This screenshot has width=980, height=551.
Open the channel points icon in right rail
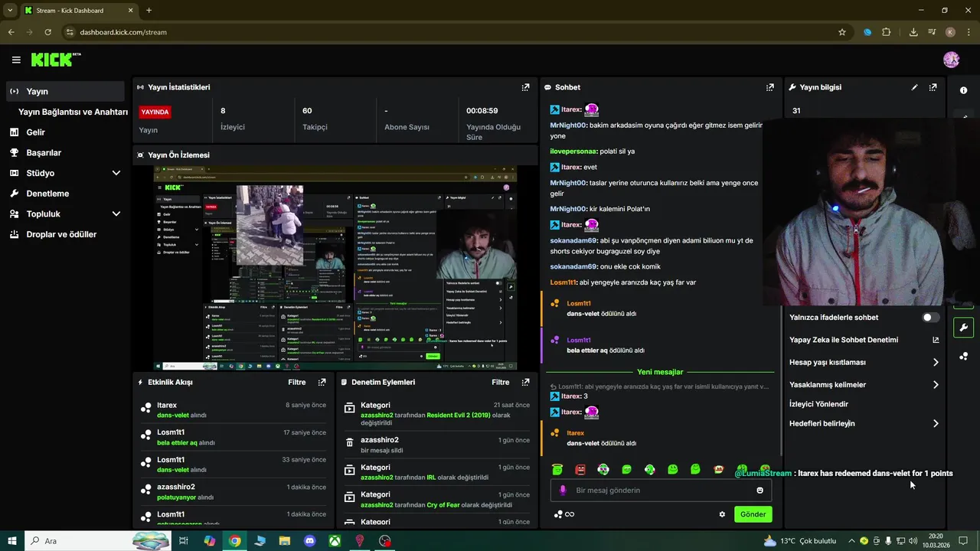click(964, 356)
